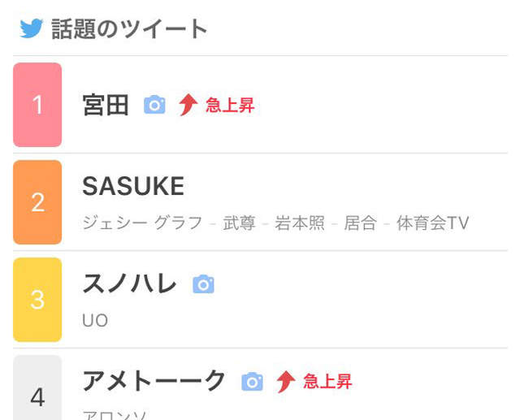
Task: Click the Twitter bird icon
Action: tap(31, 29)
